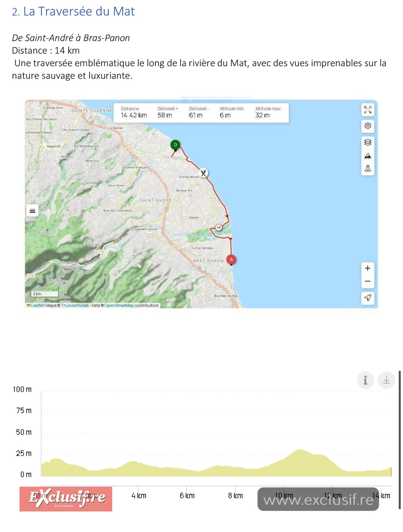Click the ID waypoint marker on route

click(218, 228)
